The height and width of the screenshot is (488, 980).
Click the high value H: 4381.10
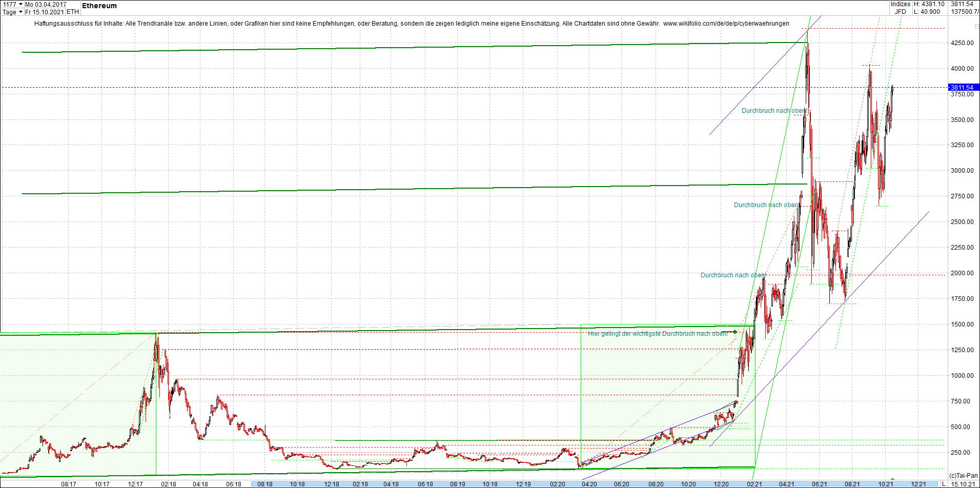[x=929, y=4]
